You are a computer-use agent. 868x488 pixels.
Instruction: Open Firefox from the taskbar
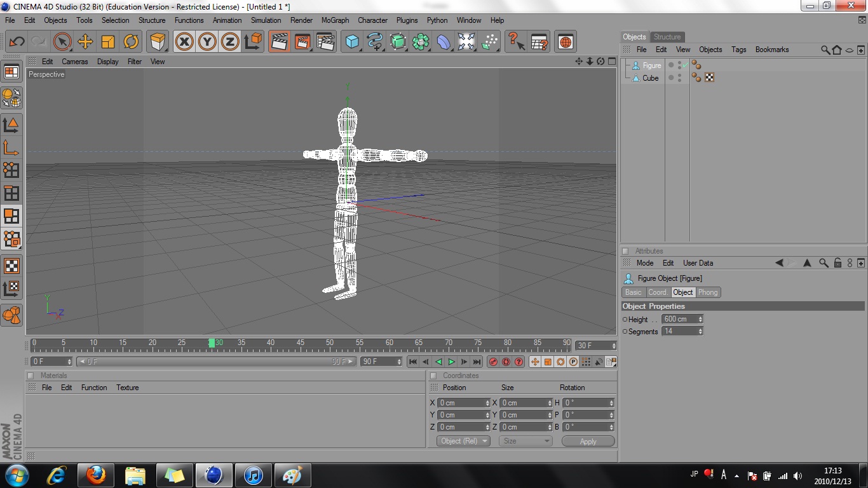point(95,475)
